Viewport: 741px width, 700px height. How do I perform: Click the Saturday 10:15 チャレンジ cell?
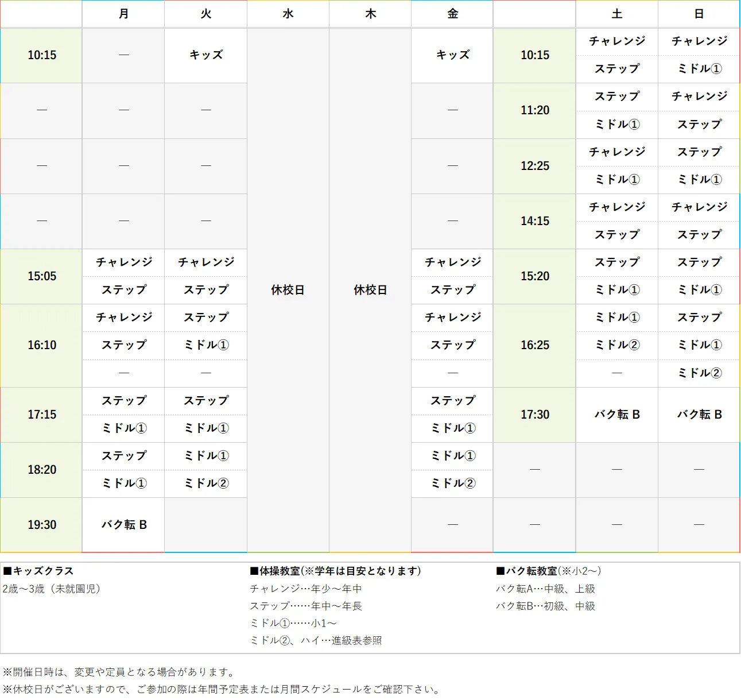pyautogui.click(x=616, y=41)
